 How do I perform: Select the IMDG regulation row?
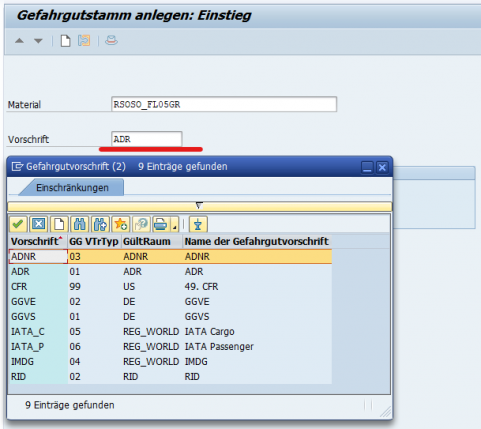click(x=171, y=362)
